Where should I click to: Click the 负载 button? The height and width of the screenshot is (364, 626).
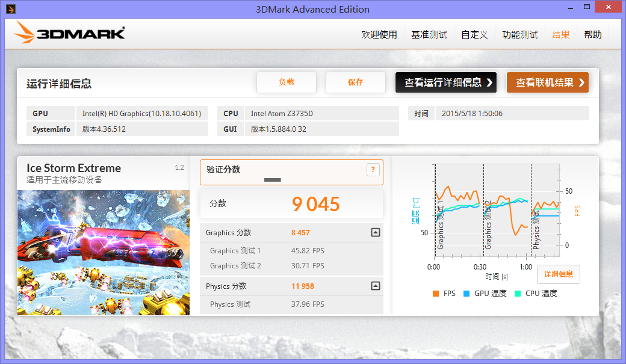tap(287, 82)
